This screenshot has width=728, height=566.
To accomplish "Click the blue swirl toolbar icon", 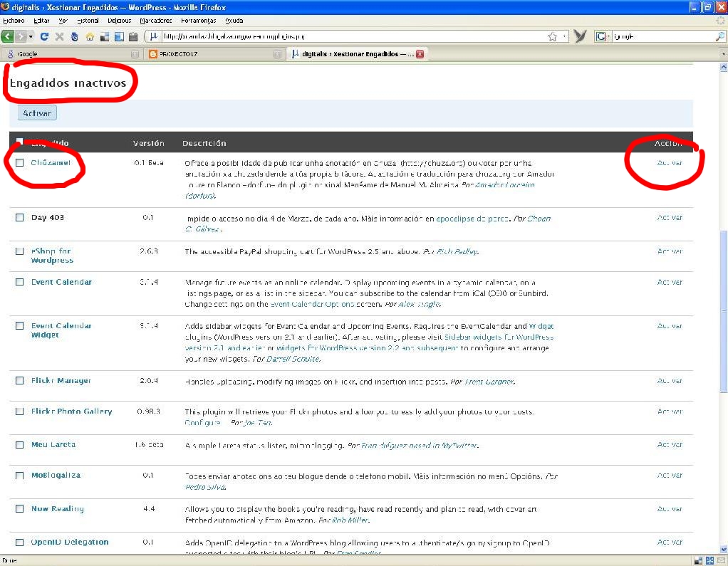I will (x=74, y=36).
